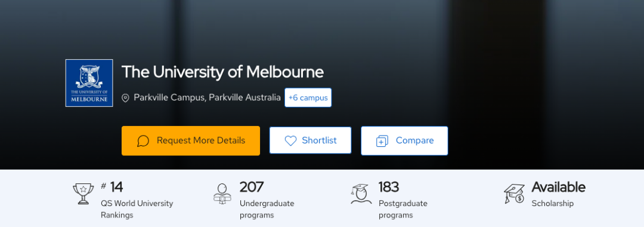Click the location pin icon
The image size is (644, 227).
click(126, 98)
